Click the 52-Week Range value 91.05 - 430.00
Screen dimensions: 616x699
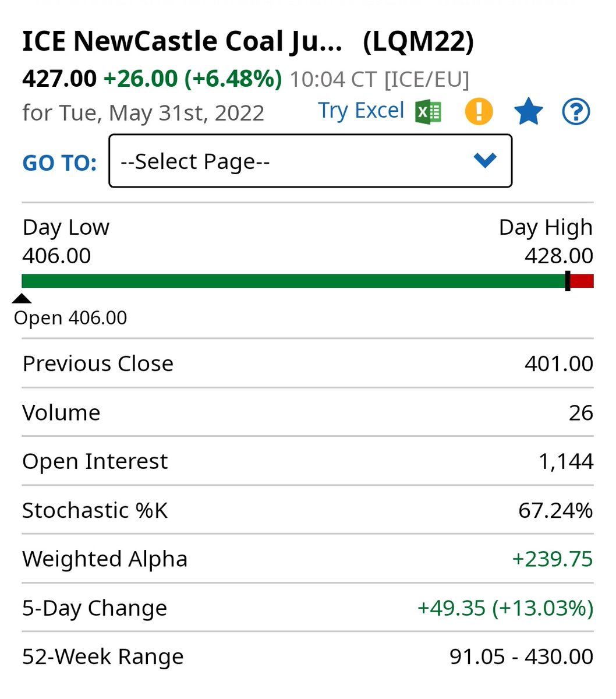pyautogui.click(x=522, y=657)
